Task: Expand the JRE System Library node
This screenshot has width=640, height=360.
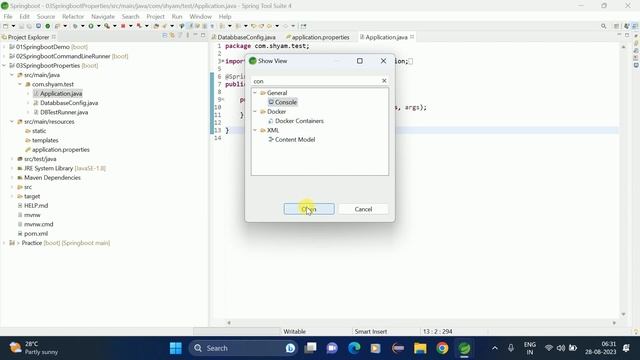Action: coord(12,168)
